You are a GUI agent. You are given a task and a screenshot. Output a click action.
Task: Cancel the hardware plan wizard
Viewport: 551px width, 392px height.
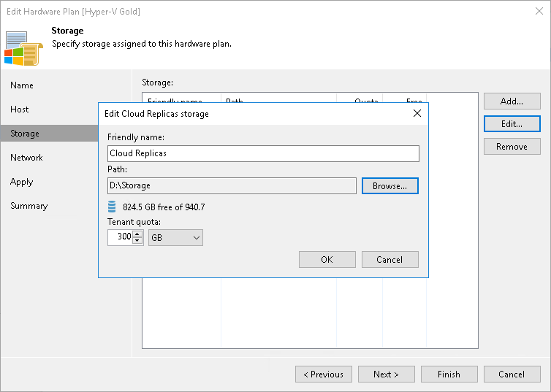point(512,374)
